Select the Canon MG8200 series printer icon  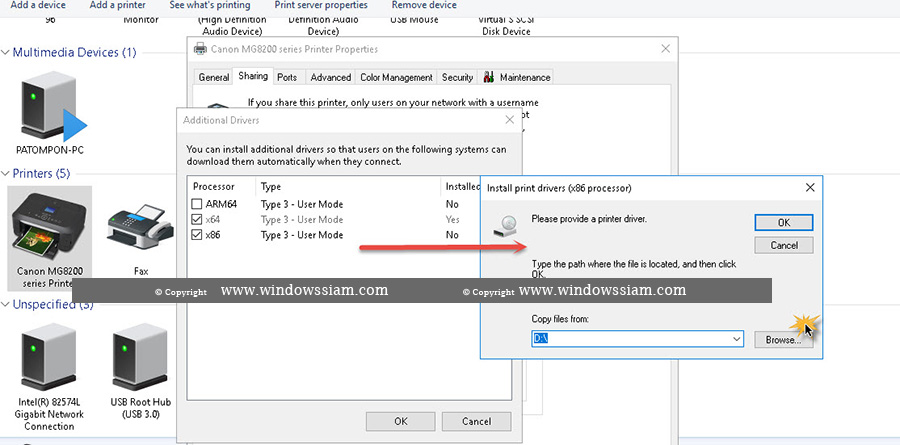tap(49, 226)
